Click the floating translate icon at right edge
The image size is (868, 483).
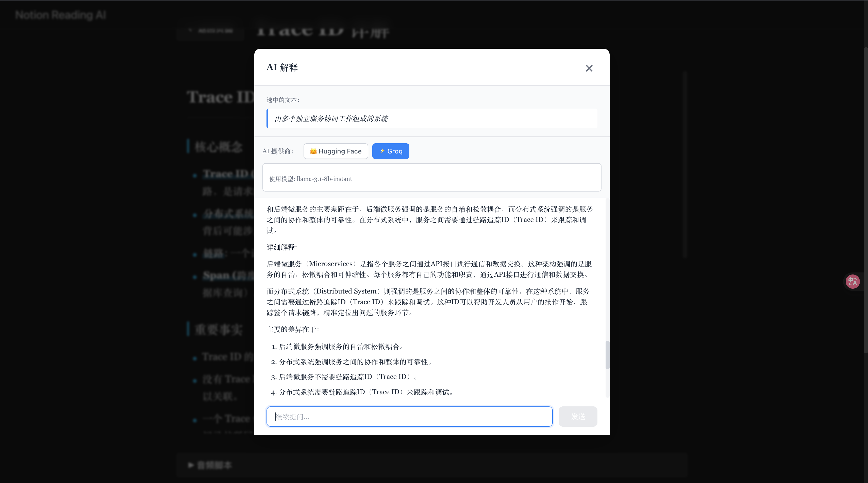[853, 281]
